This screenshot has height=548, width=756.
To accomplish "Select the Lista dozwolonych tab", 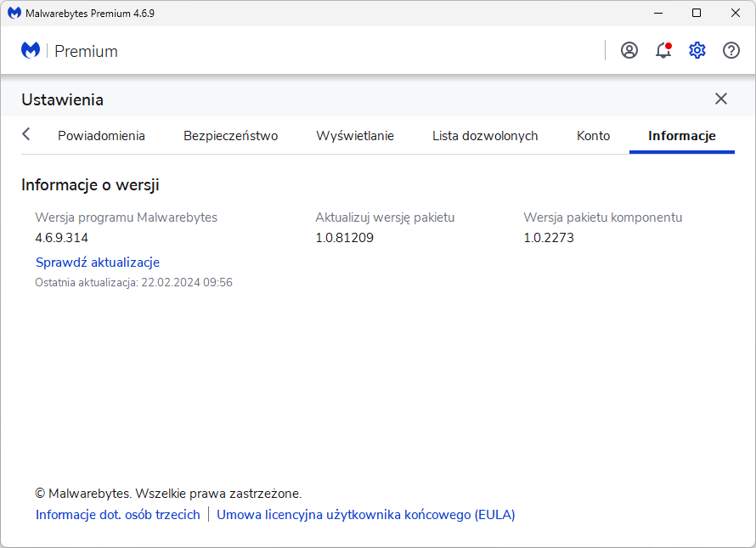I will (485, 136).
